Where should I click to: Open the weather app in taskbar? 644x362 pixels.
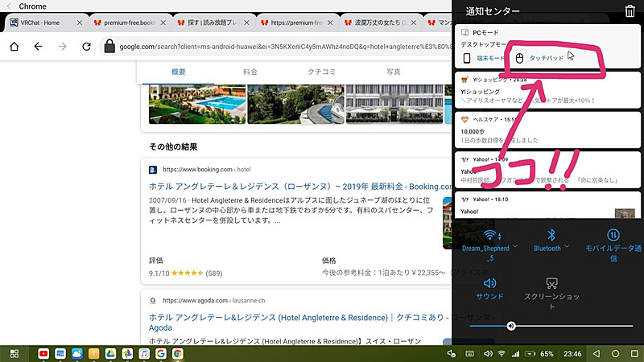(x=76, y=354)
